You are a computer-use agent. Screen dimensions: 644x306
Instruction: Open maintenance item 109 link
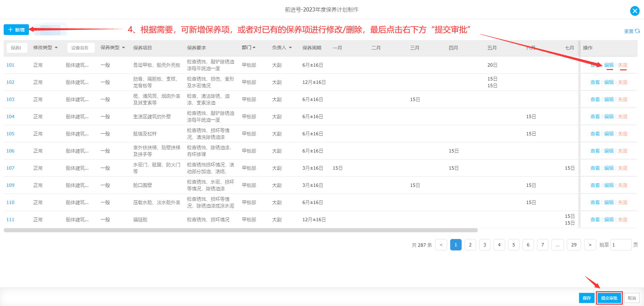(x=10, y=185)
